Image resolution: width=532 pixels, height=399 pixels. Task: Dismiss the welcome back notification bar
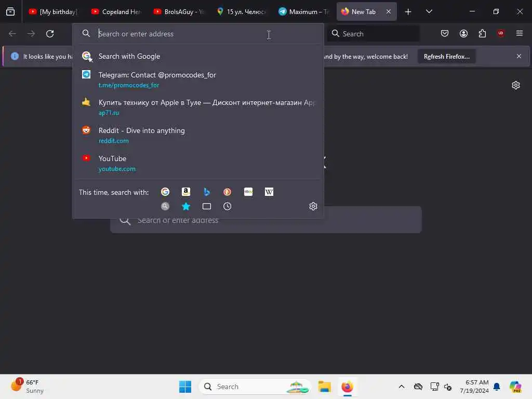(x=519, y=56)
